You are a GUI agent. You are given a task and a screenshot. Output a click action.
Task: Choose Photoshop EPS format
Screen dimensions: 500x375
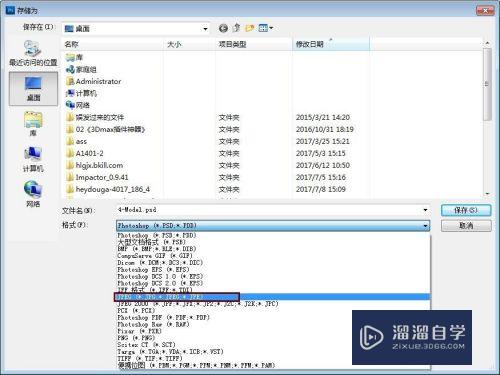[x=273, y=269]
